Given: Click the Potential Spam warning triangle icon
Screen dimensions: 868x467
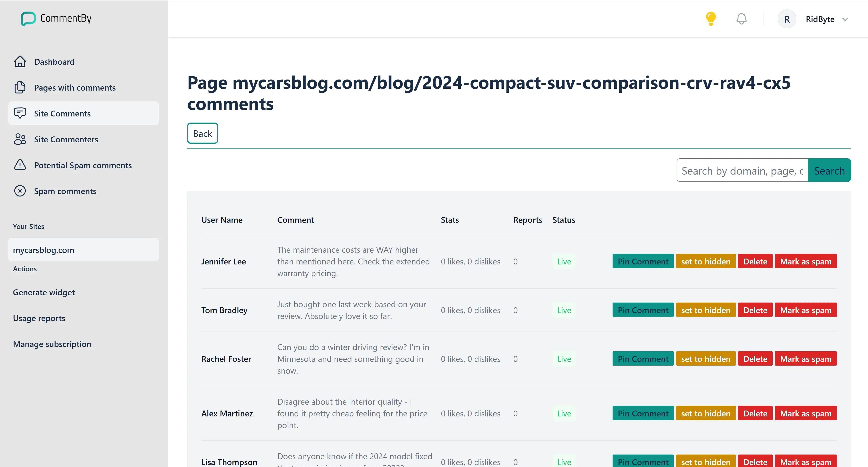Looking at the screenshot, I should click(x=20, y=165).
